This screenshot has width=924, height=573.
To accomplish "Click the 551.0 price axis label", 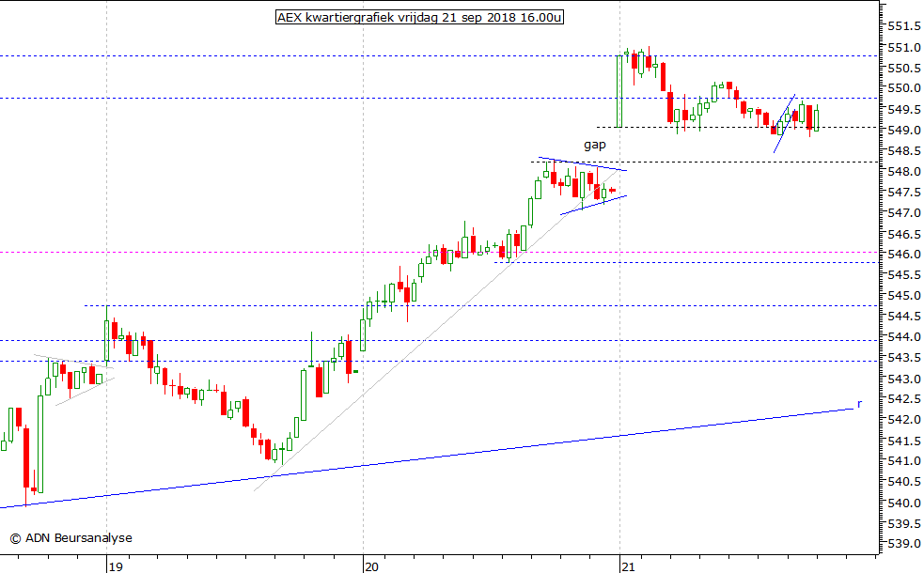I will coord(904,48).
